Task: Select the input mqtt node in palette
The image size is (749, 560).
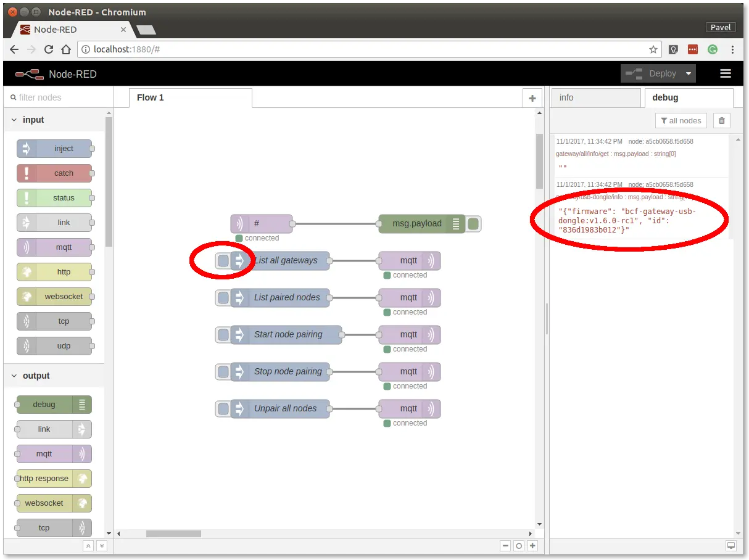Action: click(54, 247)
